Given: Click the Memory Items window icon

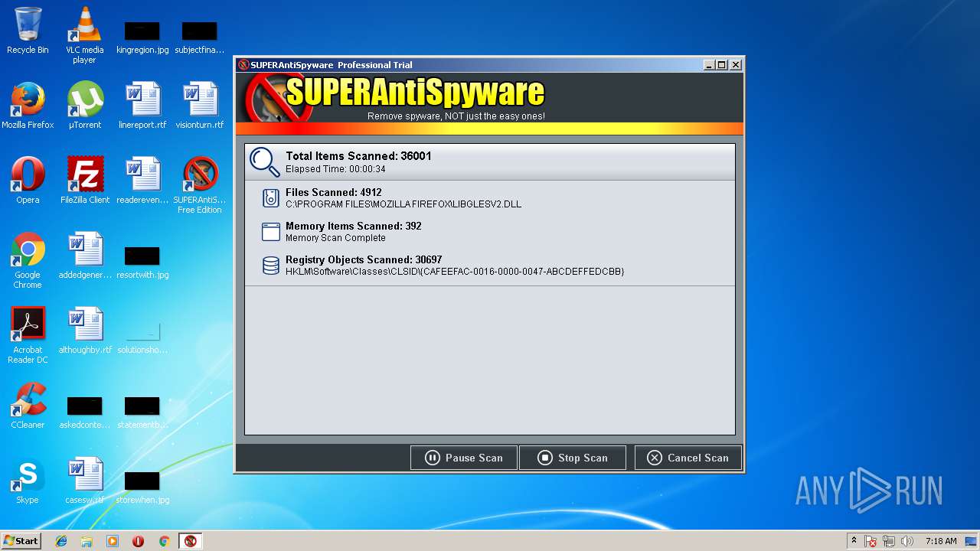Looking at the screenshot, I should (x=270, y=232).
